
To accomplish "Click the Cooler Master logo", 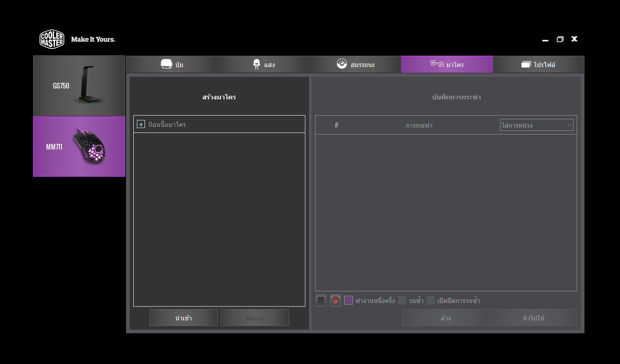I will click(x=52, y=39).
